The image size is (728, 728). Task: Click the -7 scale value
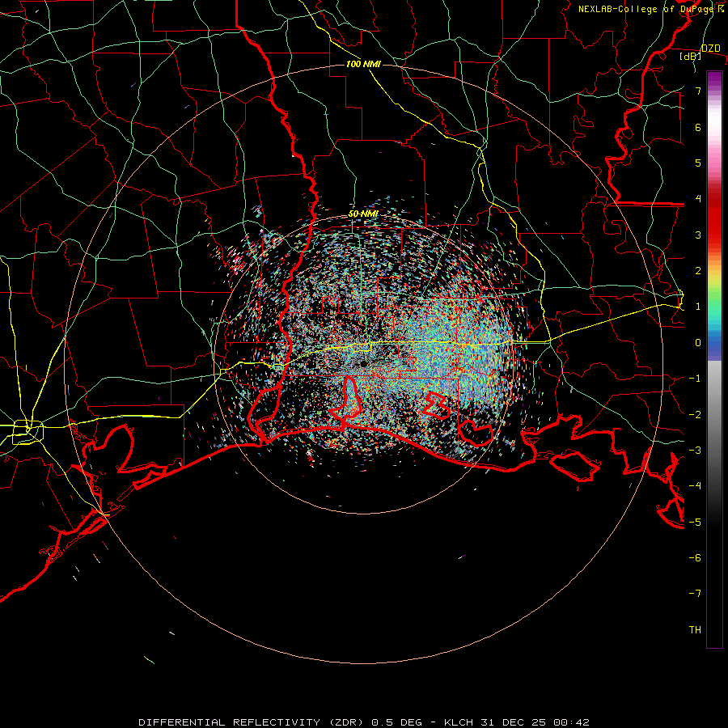(695, 594)
